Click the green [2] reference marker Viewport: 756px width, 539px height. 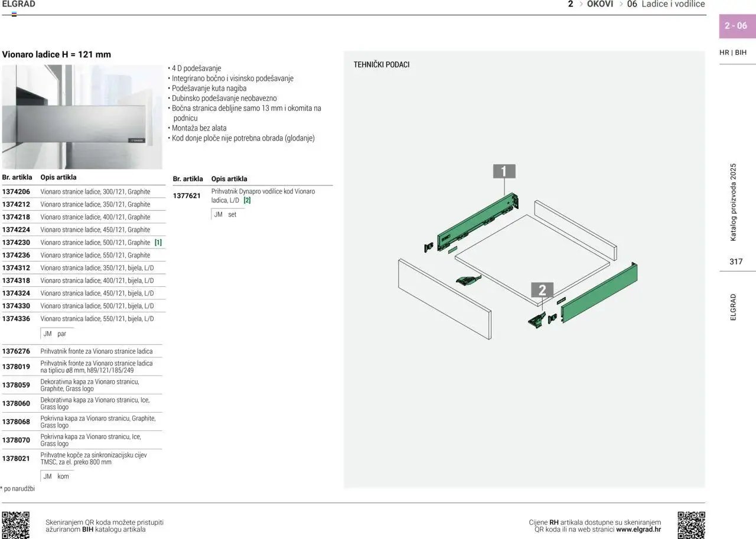click(247, 201)
